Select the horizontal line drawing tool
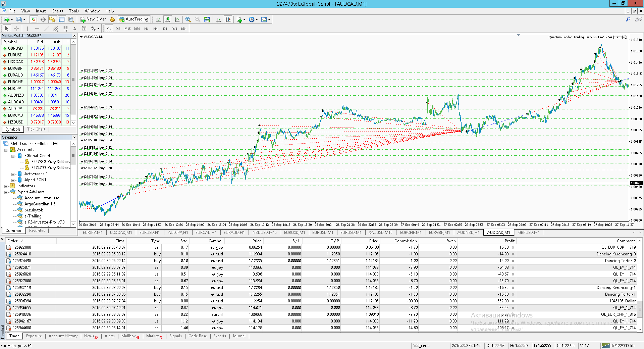The width and height of the screenshot is (644, 349). (37, 29)
